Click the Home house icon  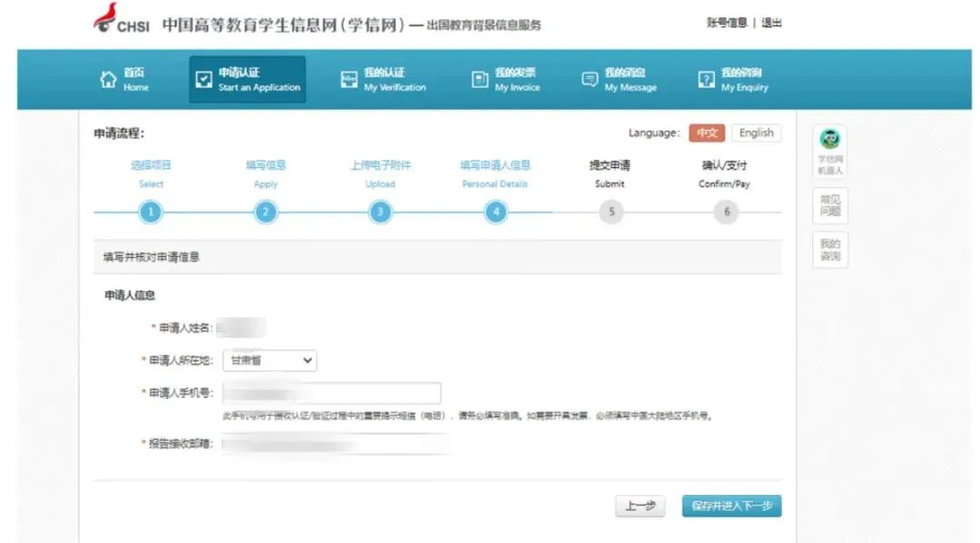(108, 79)
